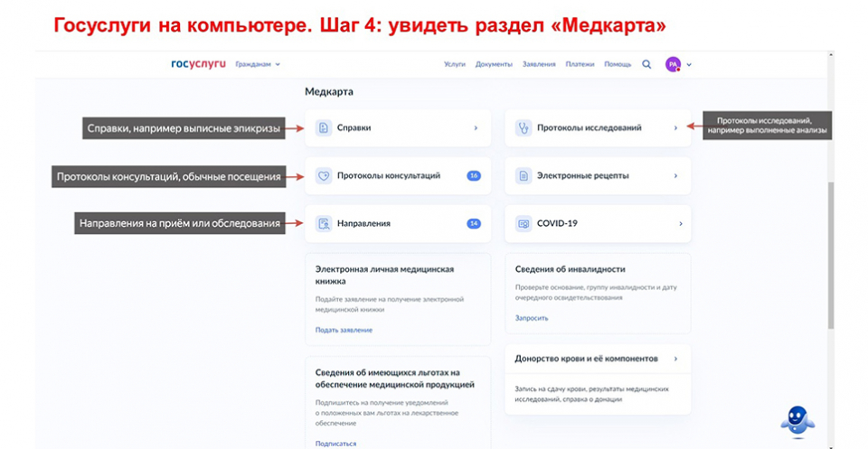The image size is (868, 449).
Task: Open the Услуги menu item
Action: click(x=455, y=64)
